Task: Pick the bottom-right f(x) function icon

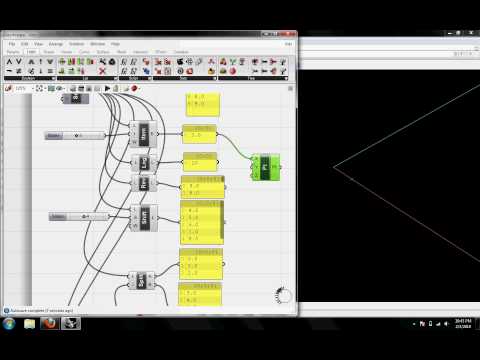Action: coord(134,71)
